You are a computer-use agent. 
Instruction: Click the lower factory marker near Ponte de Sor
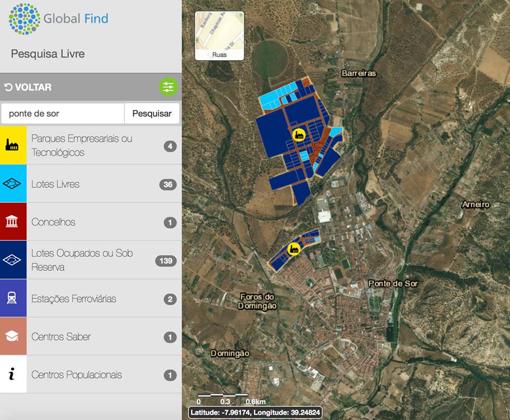tap(293, 248)
